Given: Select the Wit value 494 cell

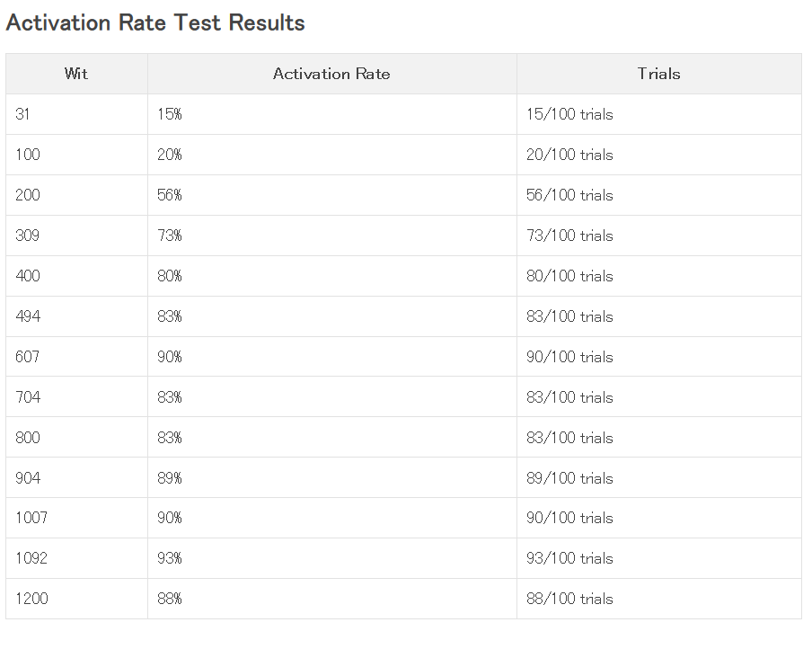Looking at the screenshot, I should coord(76,316).
